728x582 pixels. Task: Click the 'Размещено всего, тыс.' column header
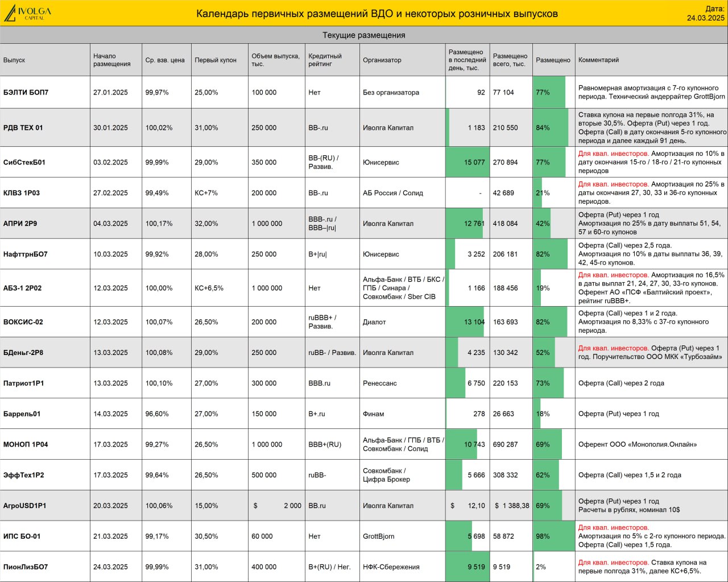coord(510,60)
